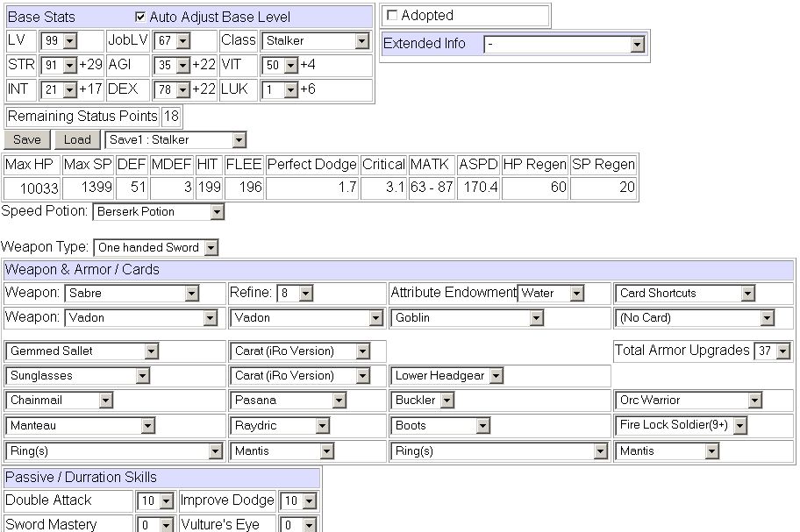Click Remaining Status Points value 18
Viewport: 800px width, 532px height.
click(x=171, y=117)
